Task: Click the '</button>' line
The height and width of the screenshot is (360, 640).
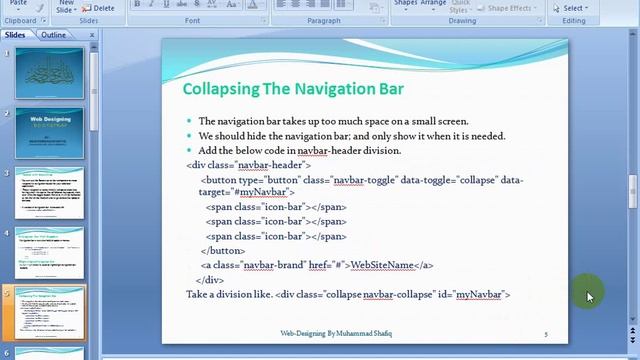Action: [x=223, y=251]
